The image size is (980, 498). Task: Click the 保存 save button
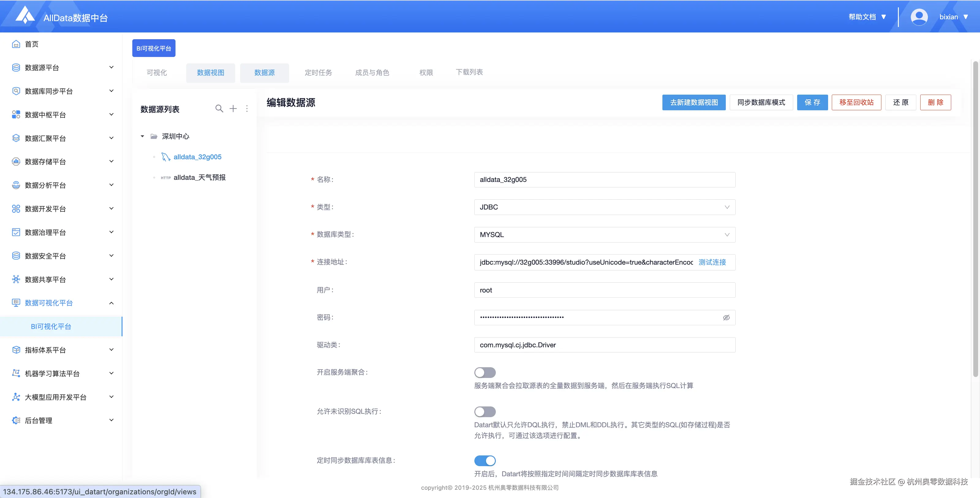coord(812,102)
